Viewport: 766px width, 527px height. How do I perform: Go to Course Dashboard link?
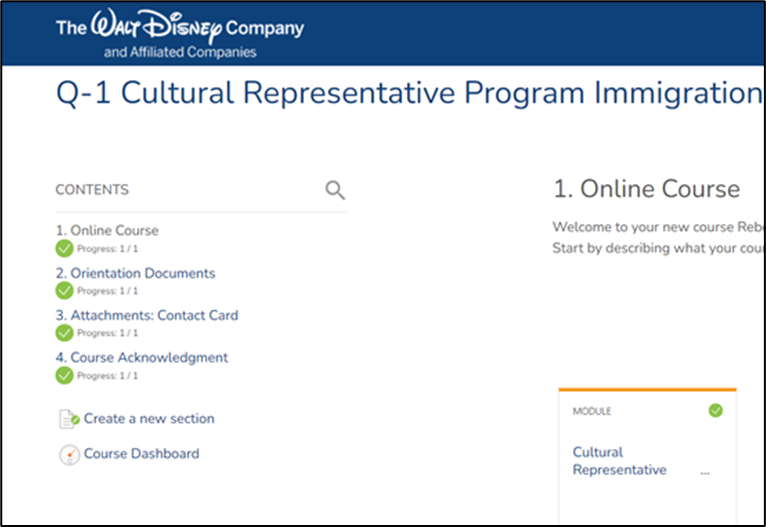(x=142, y=454)
